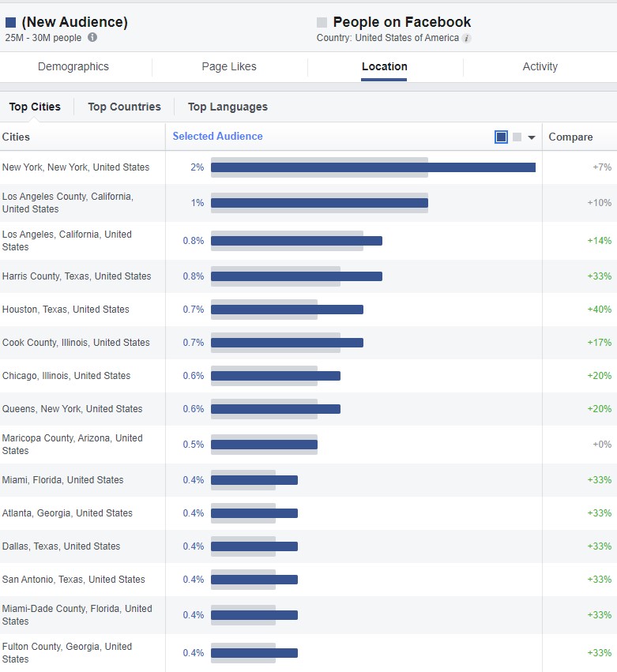Open the Page Likes tab
Screen dimensions: 617x672
point(229,67)
